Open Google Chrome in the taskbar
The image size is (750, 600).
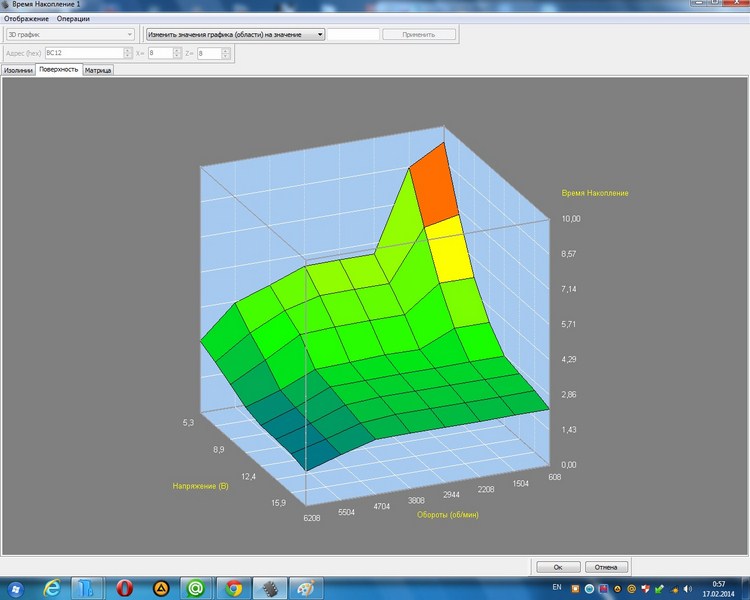[x=233, y=588]
